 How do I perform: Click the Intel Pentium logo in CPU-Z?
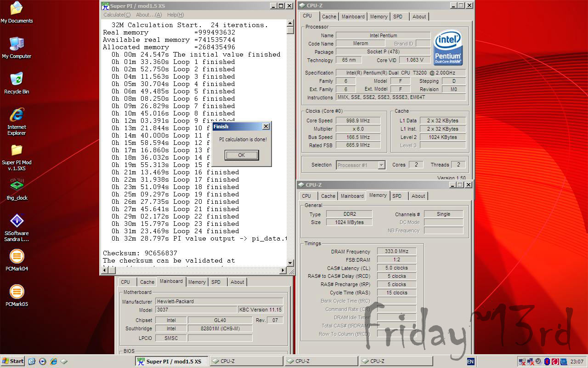click(x=448, y=48)
